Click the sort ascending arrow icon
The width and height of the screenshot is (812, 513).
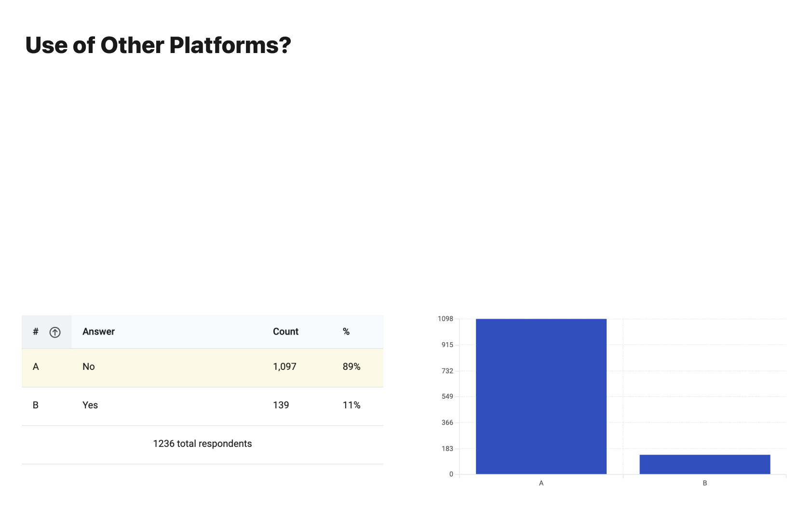pyautogui.click(x=55, y=332)
